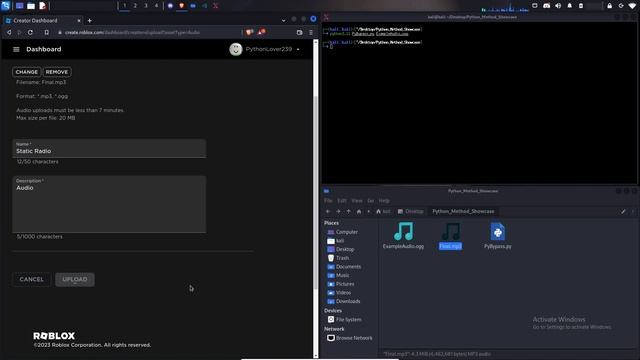
Task: Focus the Description text area
Action: point(109,204)
